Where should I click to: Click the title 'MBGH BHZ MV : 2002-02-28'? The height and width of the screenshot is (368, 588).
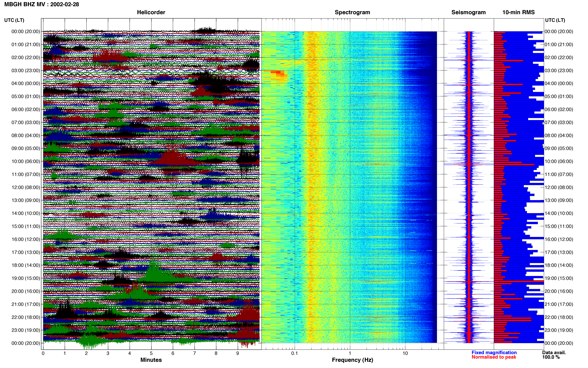[x=42, y=4]
